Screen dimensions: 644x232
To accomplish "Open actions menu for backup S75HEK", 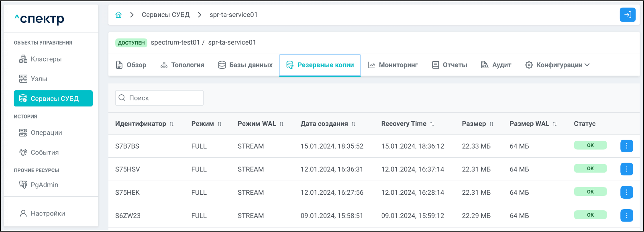I will tap(626, 193).
